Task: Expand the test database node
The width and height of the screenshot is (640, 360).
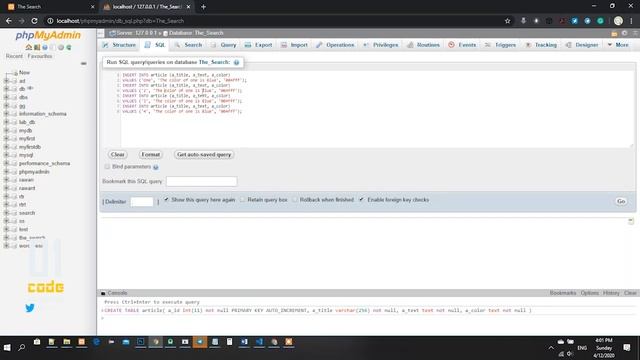Action: [x=6, y=229]
